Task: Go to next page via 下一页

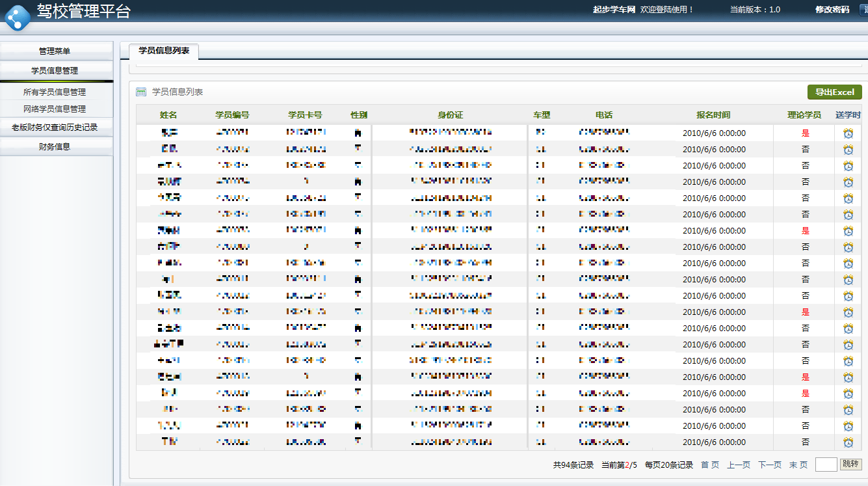Action: (770, 465)
